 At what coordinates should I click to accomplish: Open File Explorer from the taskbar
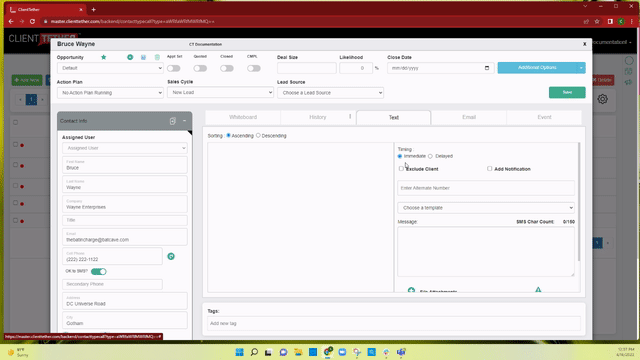298,352
